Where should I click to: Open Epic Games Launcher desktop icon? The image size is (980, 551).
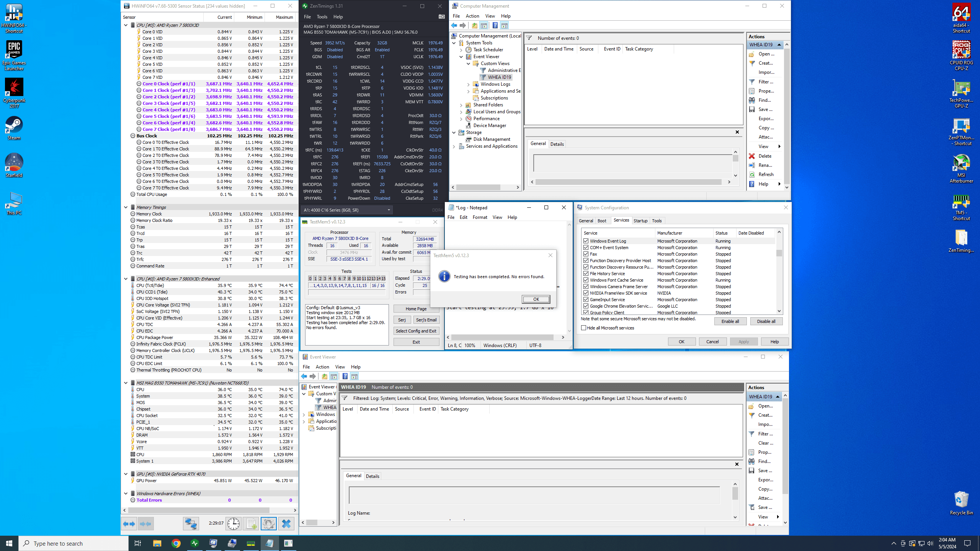[14, 56]
